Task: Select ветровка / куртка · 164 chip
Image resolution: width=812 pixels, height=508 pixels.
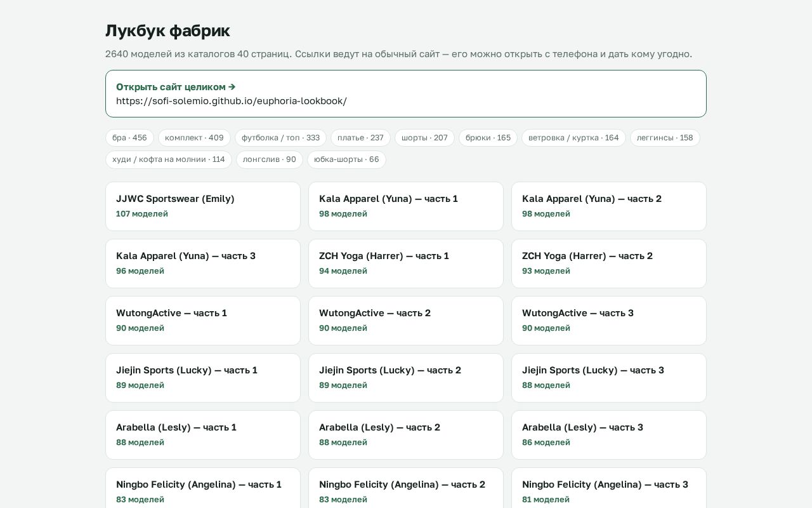Action: pos(573,138)
